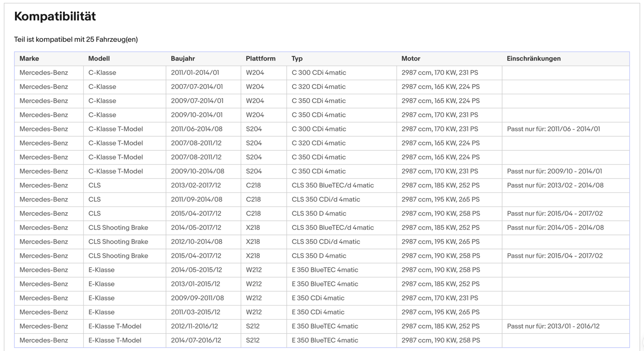
Task: Click S212 in the 2012/11-2016/12 row
Action: coord(253,326)
